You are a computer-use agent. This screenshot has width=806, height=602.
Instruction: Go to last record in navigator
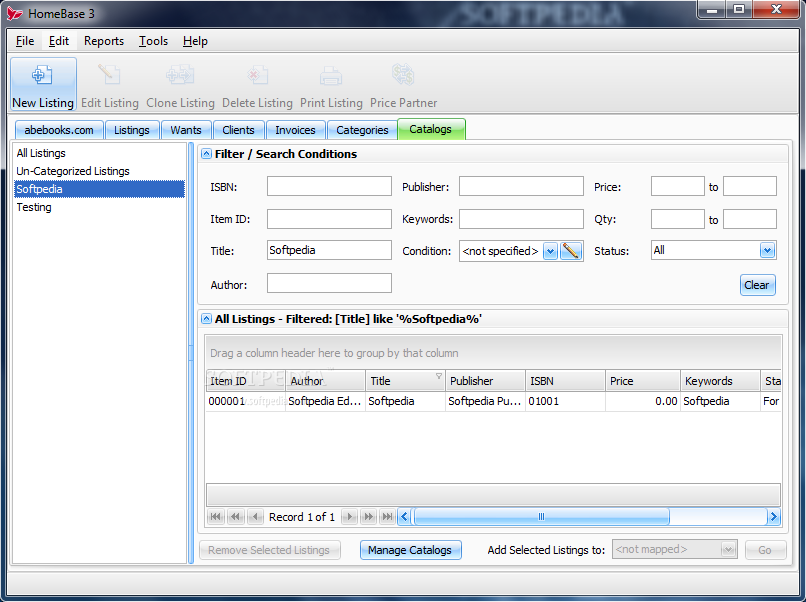[387, 517]
